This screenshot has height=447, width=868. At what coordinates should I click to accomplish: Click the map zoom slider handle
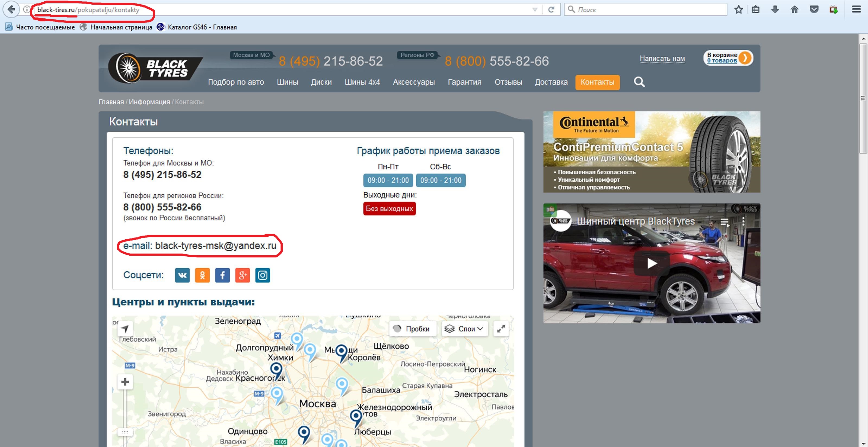point(125,432)
